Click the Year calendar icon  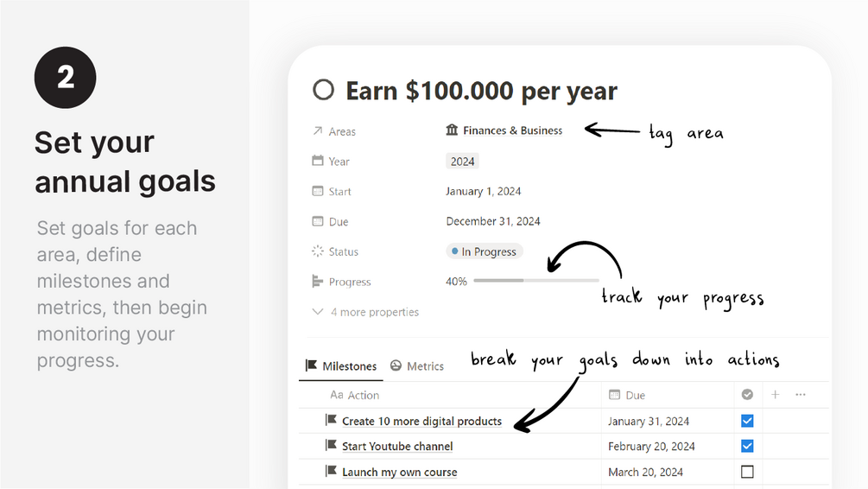(317, 161)
